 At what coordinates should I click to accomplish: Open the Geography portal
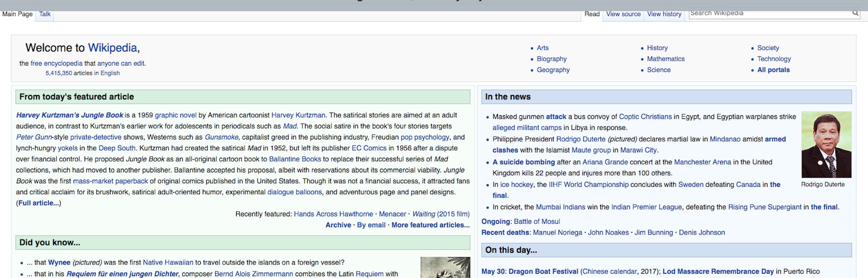click(553, 70)
